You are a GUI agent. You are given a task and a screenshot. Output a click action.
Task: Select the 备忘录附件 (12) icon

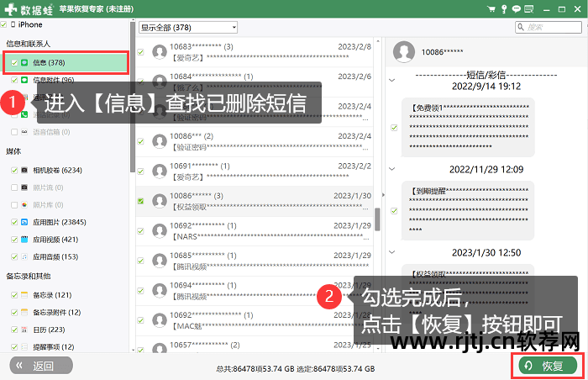24,313
